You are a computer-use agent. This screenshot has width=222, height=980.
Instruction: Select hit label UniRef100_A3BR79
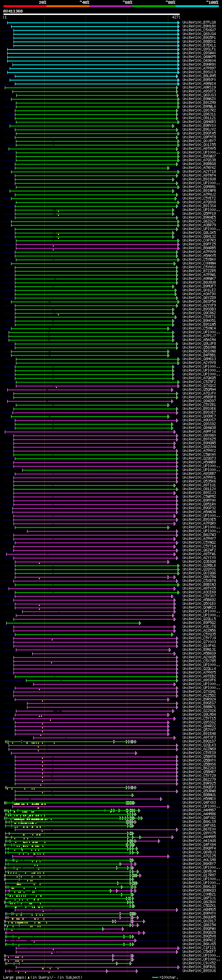(199, 225)
